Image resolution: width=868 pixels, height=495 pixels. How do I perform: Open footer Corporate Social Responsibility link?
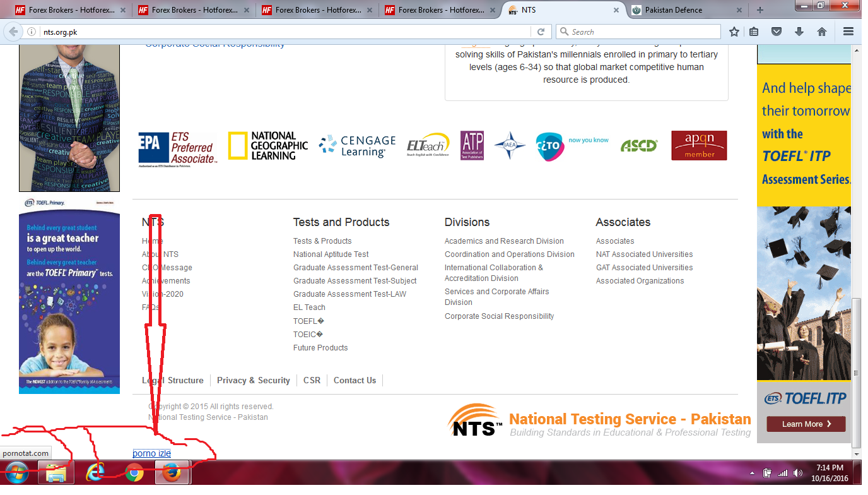click(x=500, y=316)
